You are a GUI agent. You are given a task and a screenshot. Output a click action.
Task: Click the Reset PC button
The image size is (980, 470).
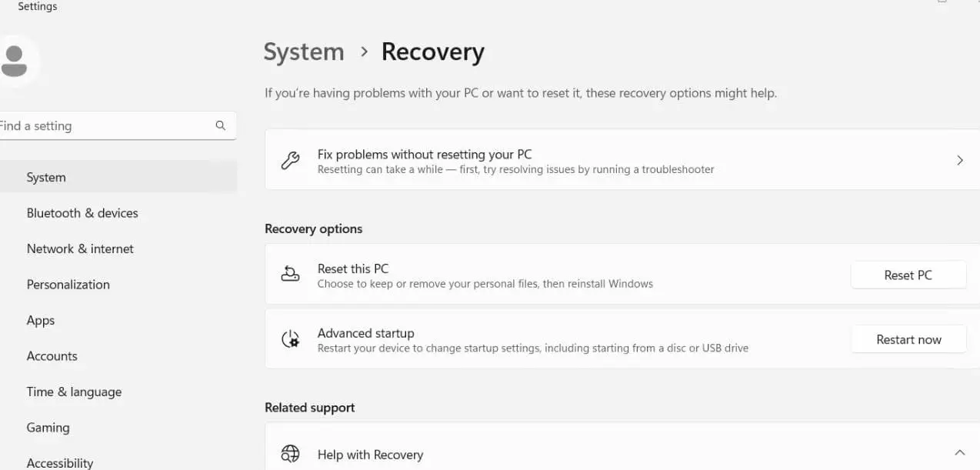pyautogui.click(x=908, y=275)
